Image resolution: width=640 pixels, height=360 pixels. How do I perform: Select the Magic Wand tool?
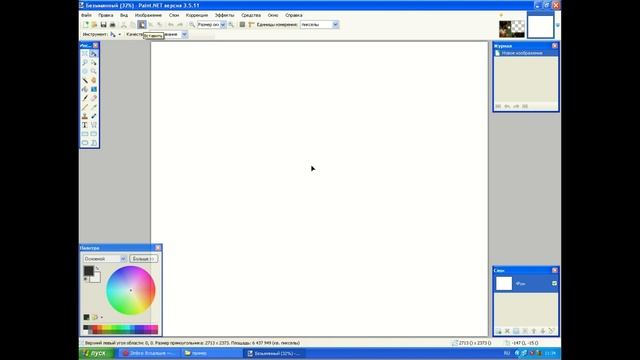coord(85,80)
